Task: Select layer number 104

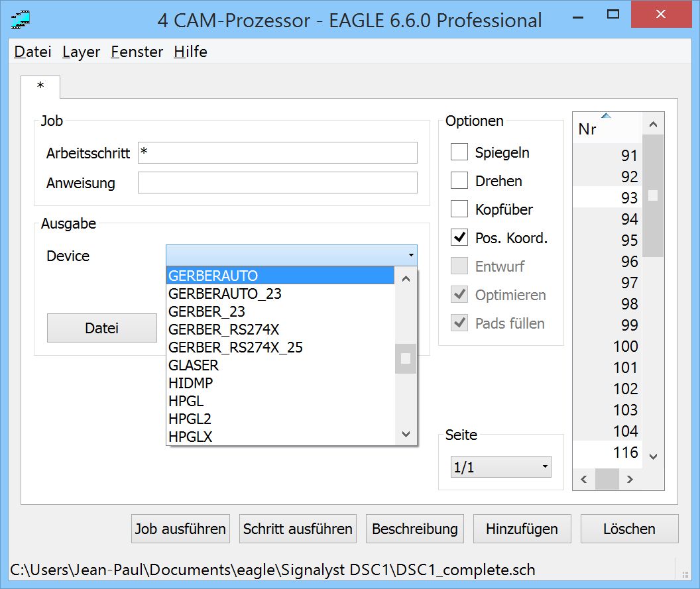Action: [607, 431]
